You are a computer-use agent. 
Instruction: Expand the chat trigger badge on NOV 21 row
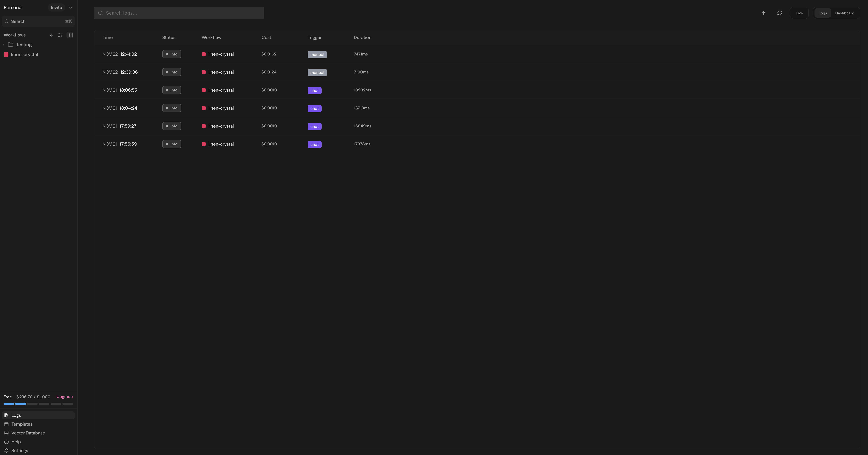[314, 90]
